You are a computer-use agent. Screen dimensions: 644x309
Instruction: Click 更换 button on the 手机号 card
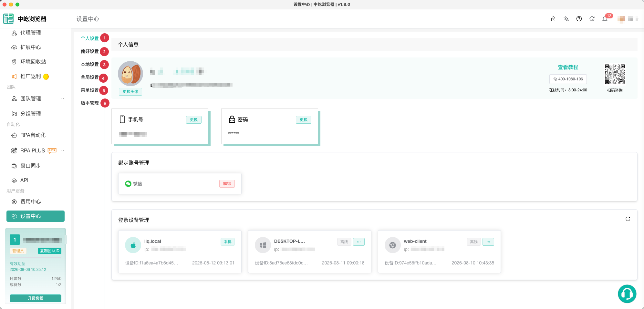tap(194, 120)
